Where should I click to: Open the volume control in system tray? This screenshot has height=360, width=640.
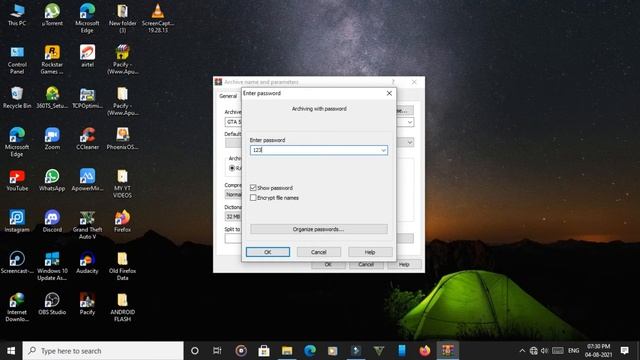click(x=544, y=351)
